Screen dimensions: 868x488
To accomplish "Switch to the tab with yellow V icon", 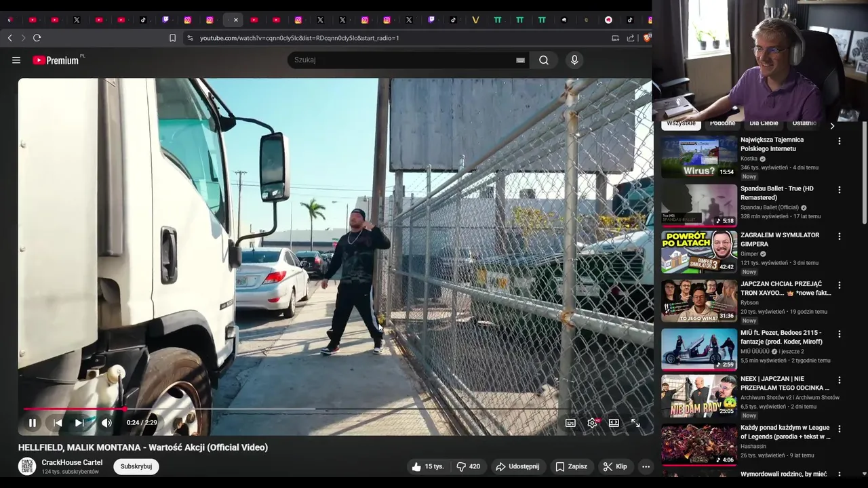I will point(475,20).
